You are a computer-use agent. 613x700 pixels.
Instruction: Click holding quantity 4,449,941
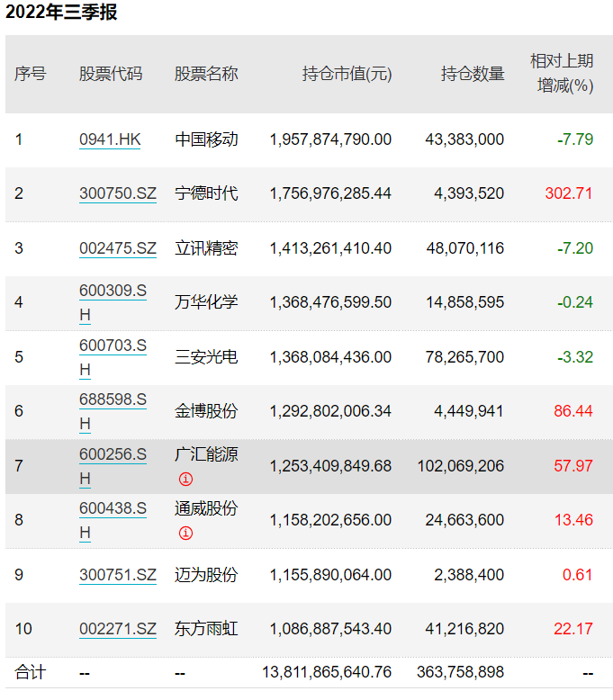point(469,411)
